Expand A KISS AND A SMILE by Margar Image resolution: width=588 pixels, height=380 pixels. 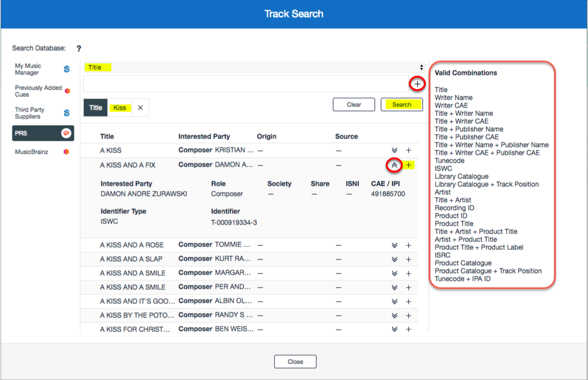394,274
